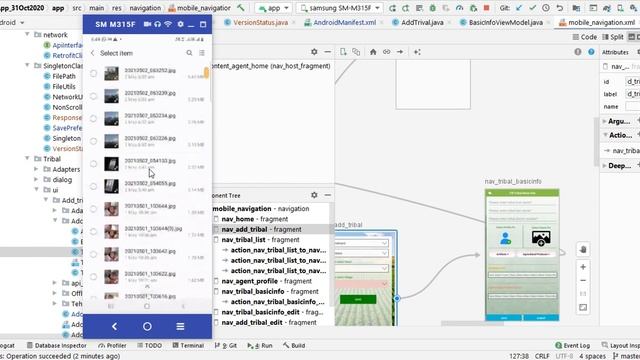Screen dimensions: 640x360
Task: Open Component Tree gear settings
Action: click(314, 195)
